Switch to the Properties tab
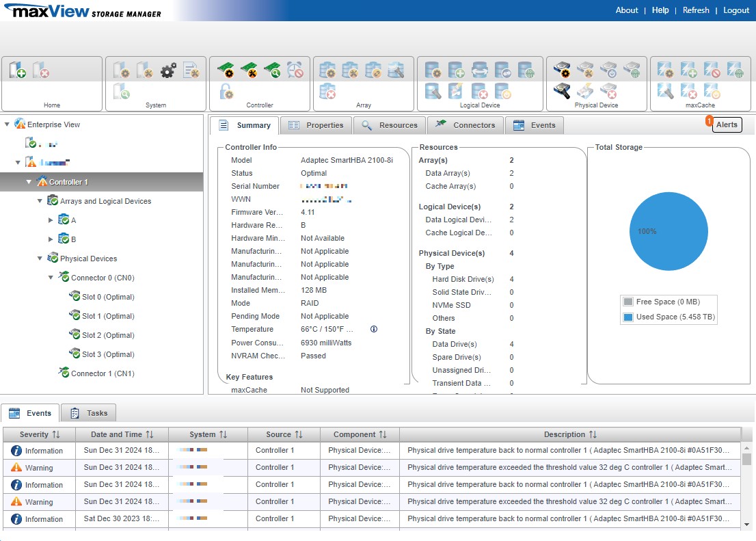This screenshot has height=541, width=756. 316,125
